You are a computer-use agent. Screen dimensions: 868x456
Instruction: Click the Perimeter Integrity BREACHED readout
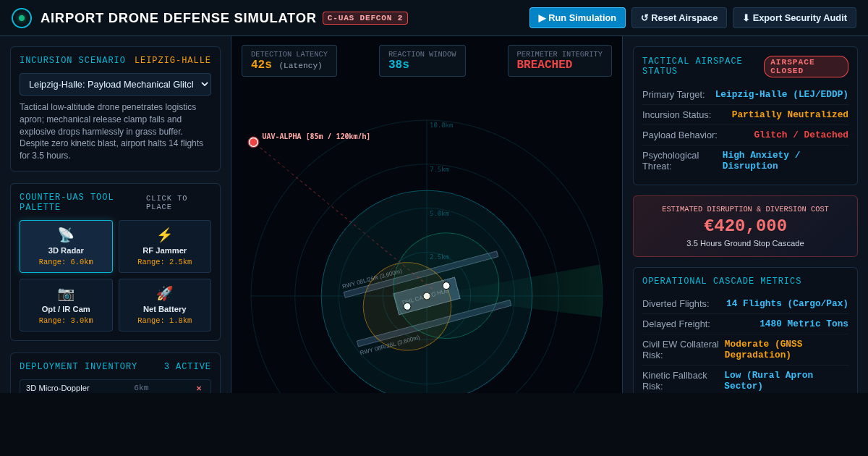(x=560, y=61)
